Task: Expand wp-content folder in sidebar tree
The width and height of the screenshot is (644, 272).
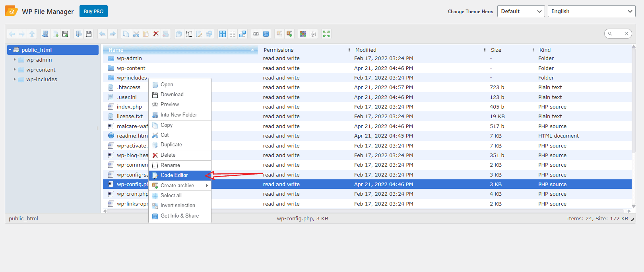Action: pyautogui.click(x=15, y=70)
